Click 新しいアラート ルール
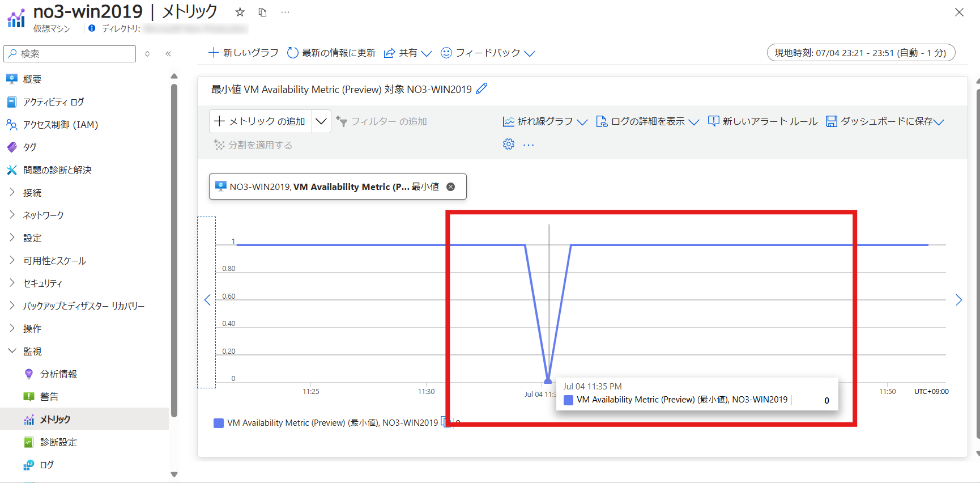 coord(763,121)
